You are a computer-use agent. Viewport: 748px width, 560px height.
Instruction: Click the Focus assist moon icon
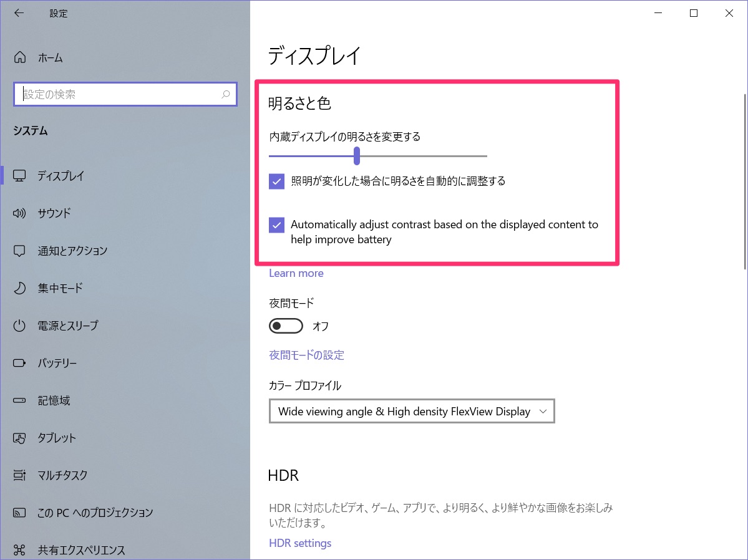(x=19, y=287)
